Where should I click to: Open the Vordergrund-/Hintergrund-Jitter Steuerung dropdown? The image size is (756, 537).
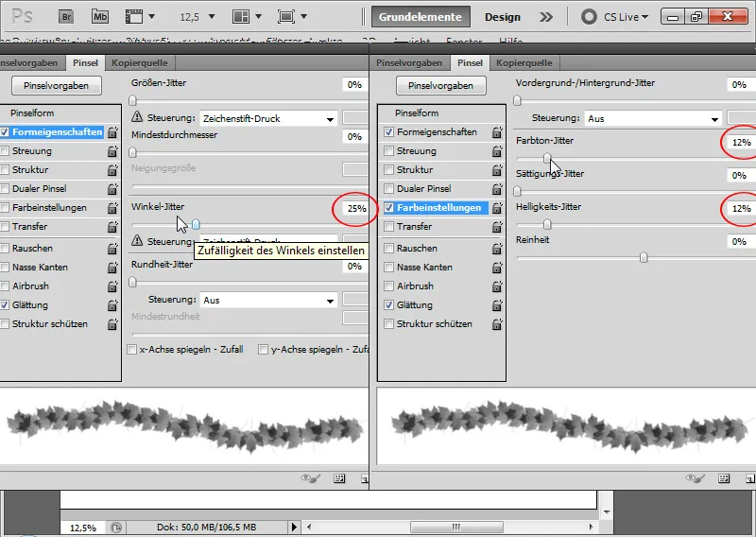coord(653,119)
